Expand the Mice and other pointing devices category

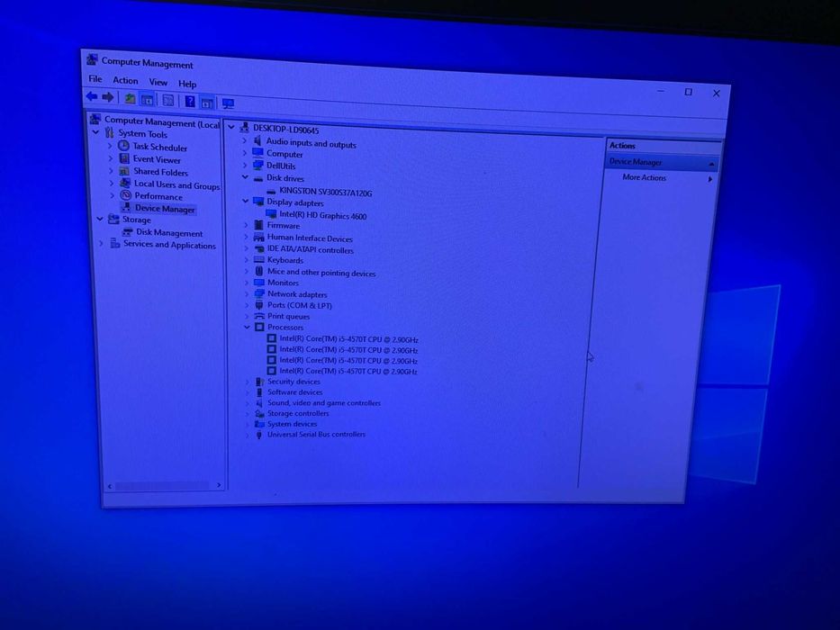pyautogui.click(x=247, y=272)
